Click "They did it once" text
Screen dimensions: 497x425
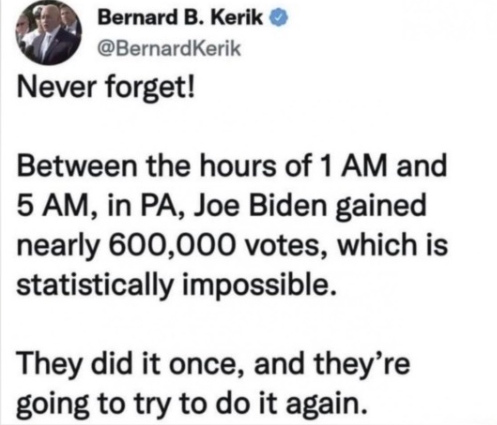130,365
